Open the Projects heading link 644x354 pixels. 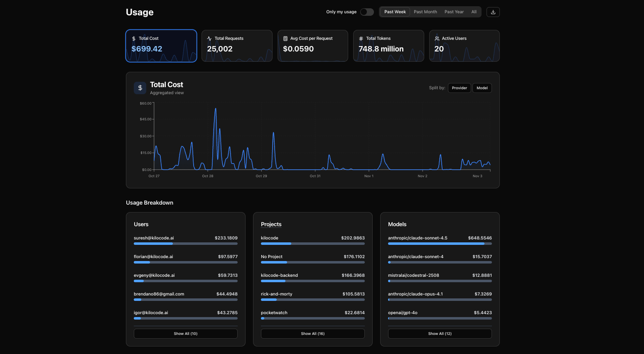click(x=271, y=224)
